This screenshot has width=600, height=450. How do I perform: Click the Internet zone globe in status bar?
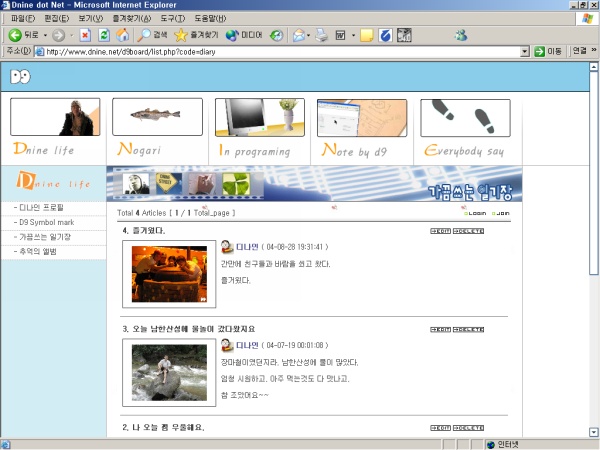pyautogui.click(x=491, y=445)
